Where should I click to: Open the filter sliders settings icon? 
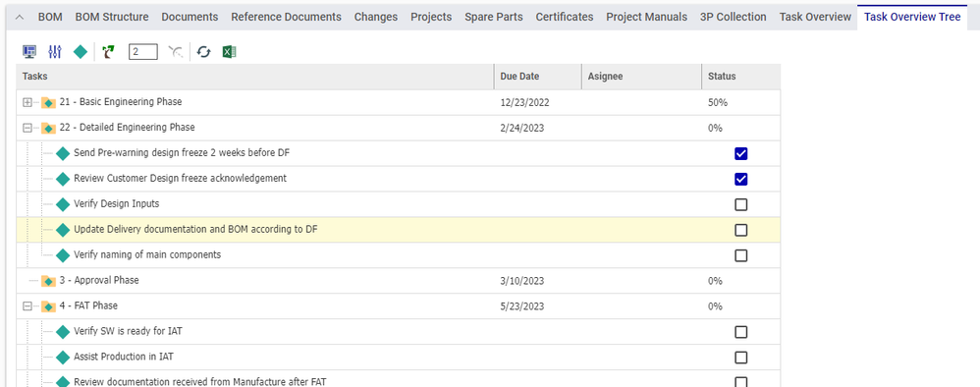pyautogui.click(x=55, y=52)
